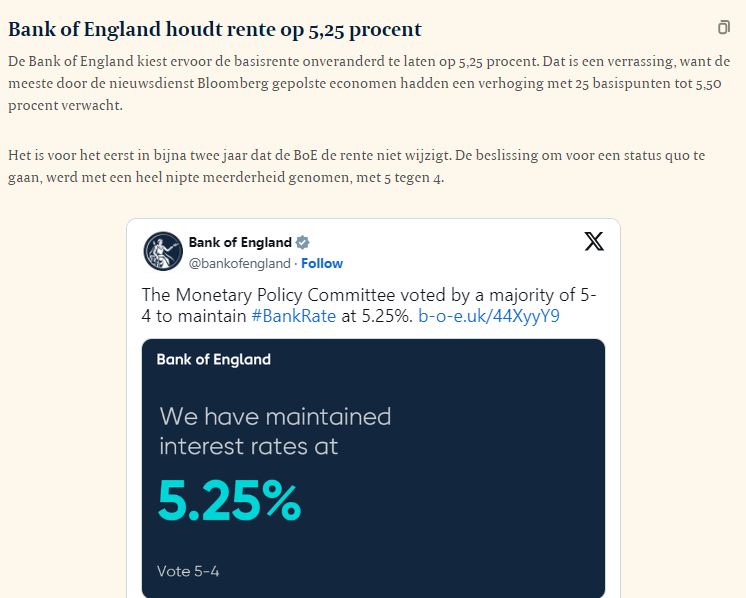Click the Bank of England label inside image
The image size is (746, 598).
point(214,359)
